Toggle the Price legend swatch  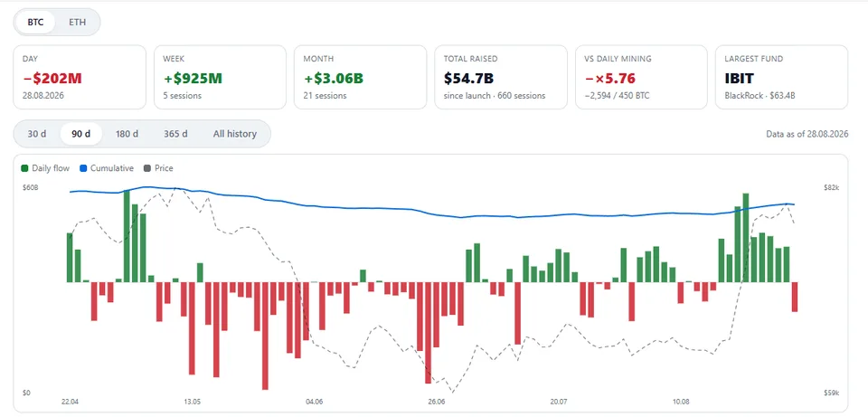[147, 168]
